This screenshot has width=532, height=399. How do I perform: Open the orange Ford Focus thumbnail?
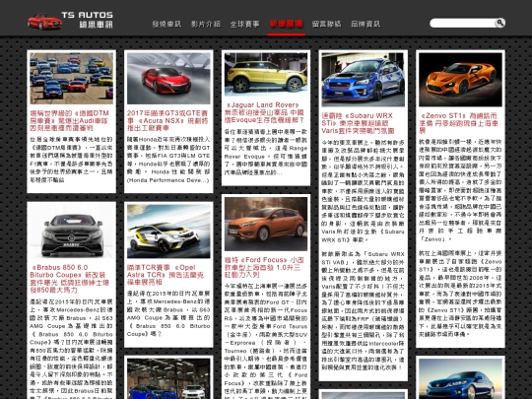pos(266,224)
